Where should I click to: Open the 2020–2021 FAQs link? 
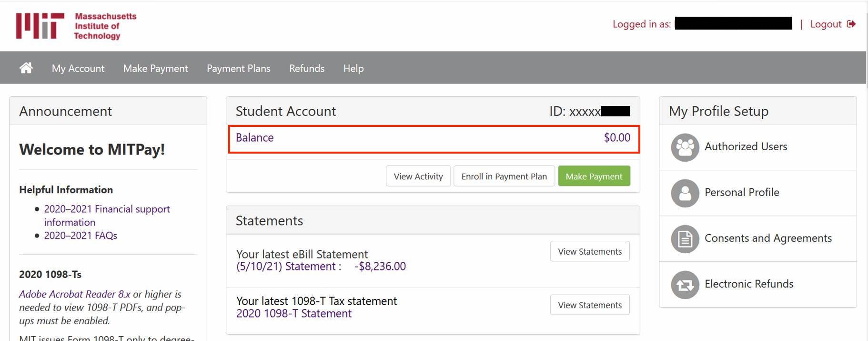click(81, 236)
